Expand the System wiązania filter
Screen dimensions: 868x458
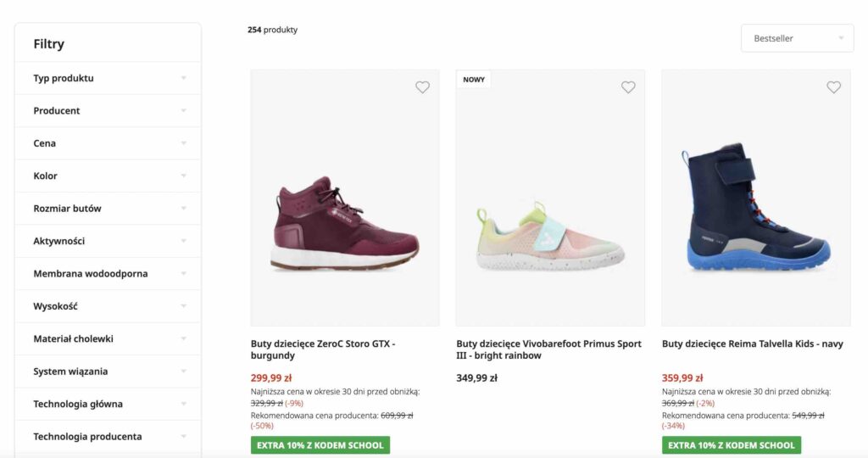[108, 371]
